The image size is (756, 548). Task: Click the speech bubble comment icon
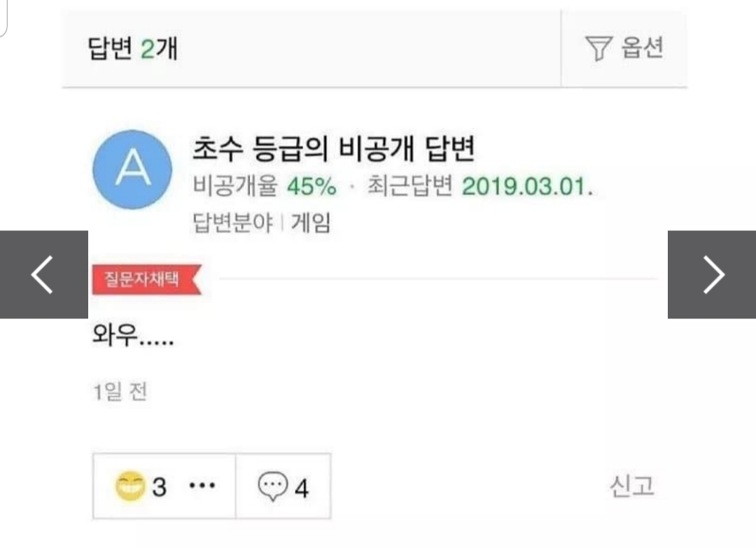tap(273, 486)
